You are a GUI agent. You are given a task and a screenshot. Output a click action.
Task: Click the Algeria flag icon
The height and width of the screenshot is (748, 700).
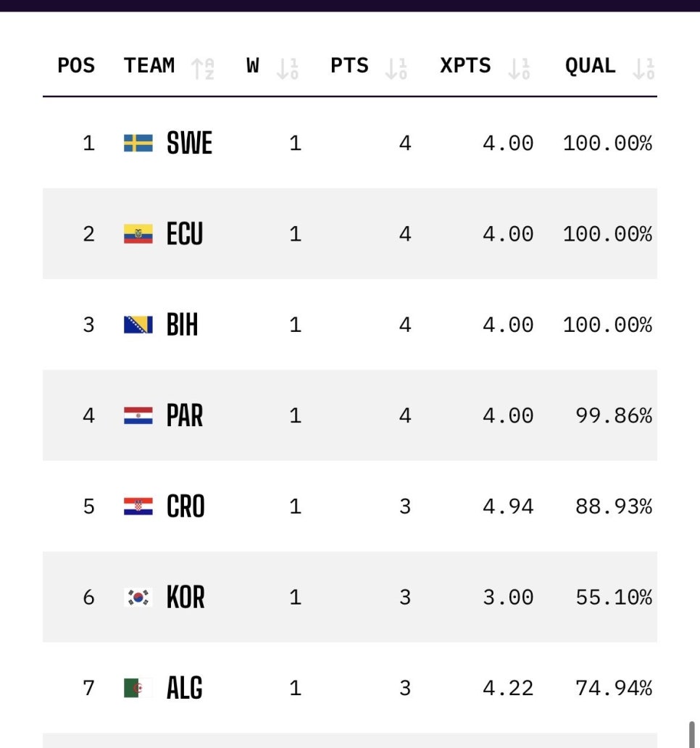tap(138, 688)
